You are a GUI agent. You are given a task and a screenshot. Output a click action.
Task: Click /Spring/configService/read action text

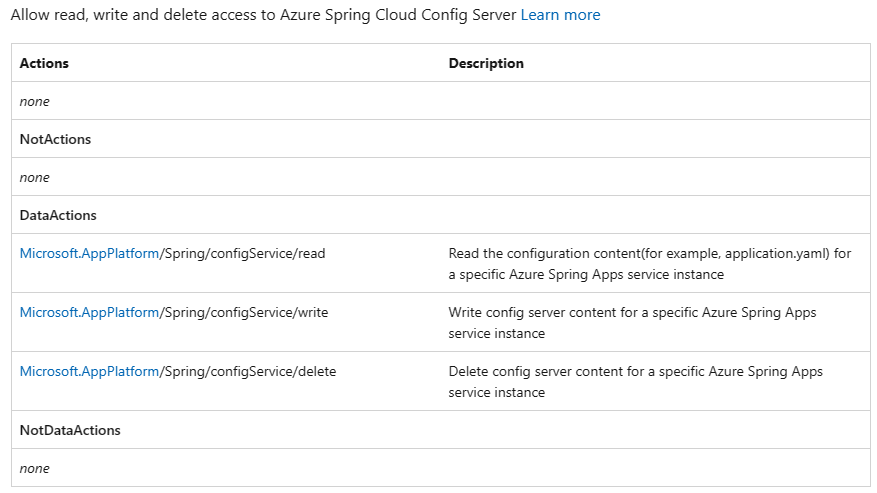(x=242, y=253)
